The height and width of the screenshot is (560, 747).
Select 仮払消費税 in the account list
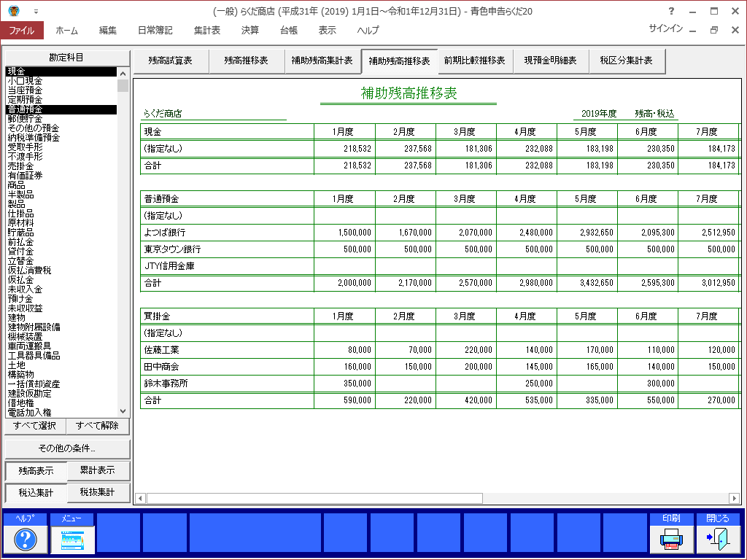click(61, 271)
